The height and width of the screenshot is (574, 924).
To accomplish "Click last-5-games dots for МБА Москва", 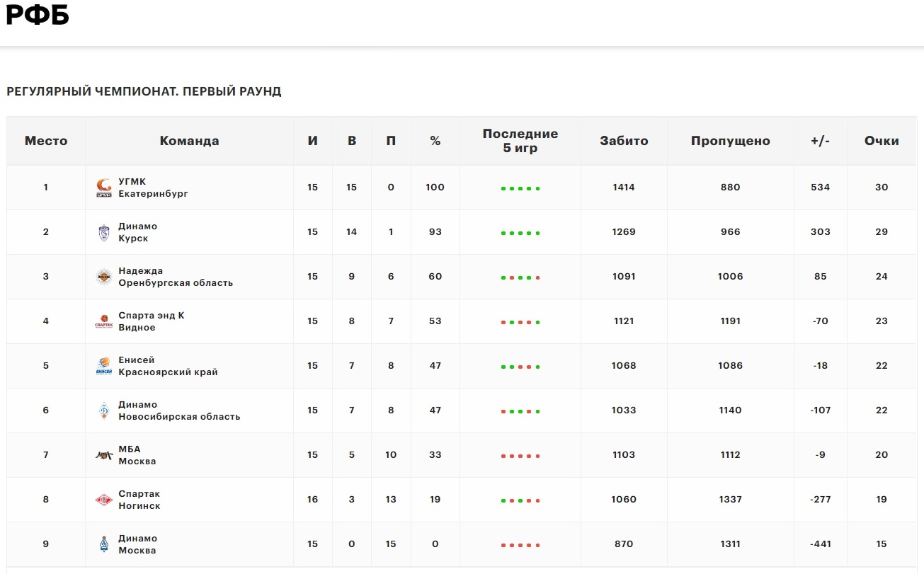I will click(520, 457).
